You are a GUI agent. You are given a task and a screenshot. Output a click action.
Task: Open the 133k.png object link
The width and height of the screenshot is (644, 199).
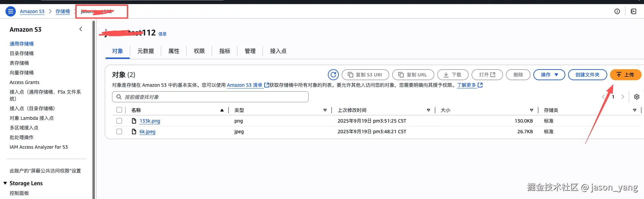coord(150,121)
